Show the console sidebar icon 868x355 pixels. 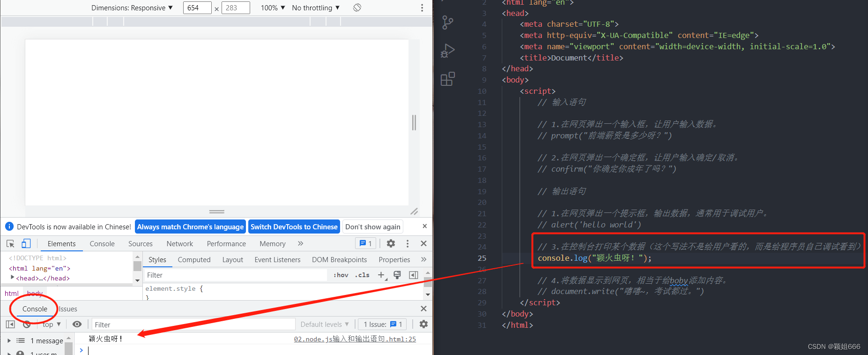(x=10, y=324)
